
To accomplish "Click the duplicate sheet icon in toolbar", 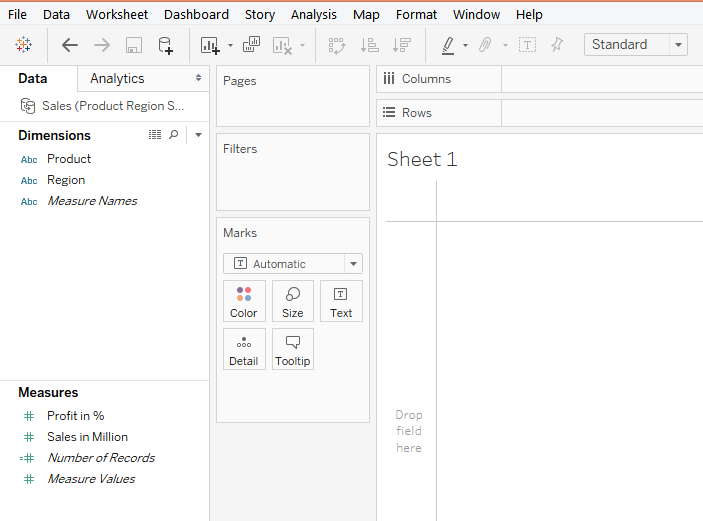I will click(x=251, y=45).
